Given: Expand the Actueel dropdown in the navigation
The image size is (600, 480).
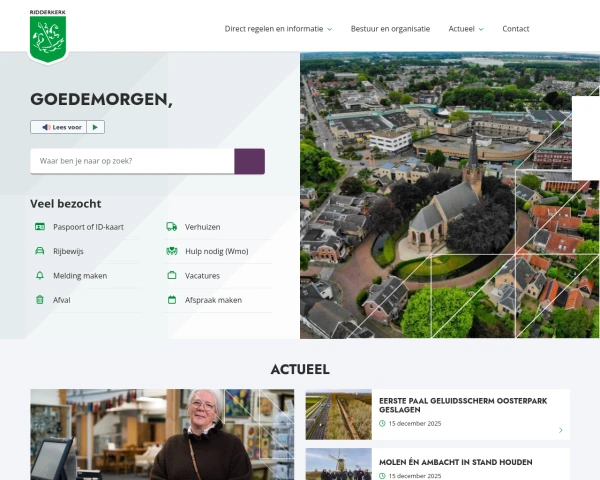Looking at the screenshot, I should point(466,29).
